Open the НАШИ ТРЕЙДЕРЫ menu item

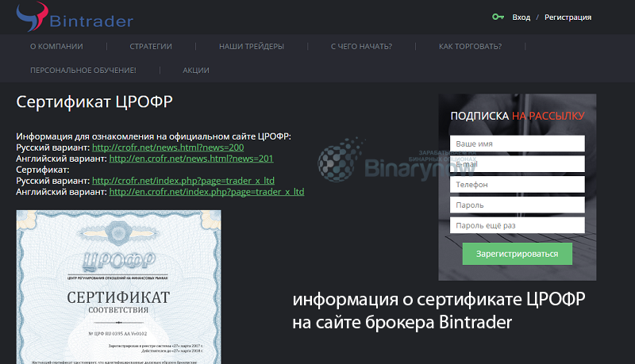point(252,47)
